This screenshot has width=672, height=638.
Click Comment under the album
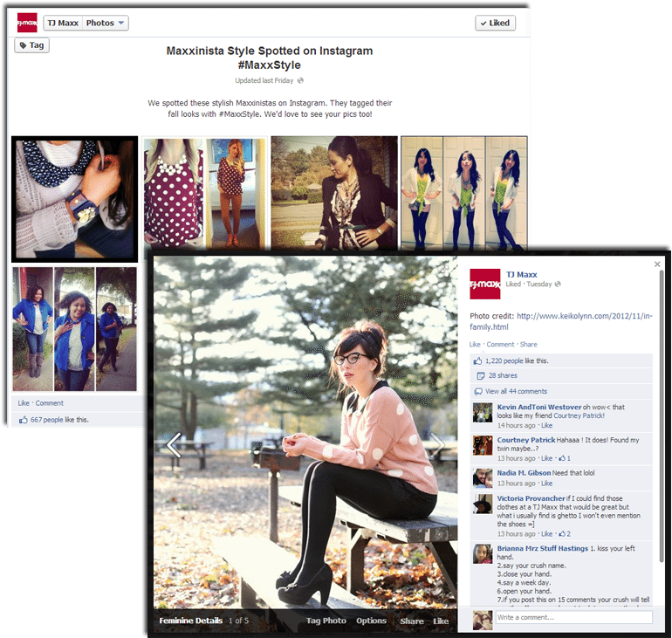[x=49, y=403]
